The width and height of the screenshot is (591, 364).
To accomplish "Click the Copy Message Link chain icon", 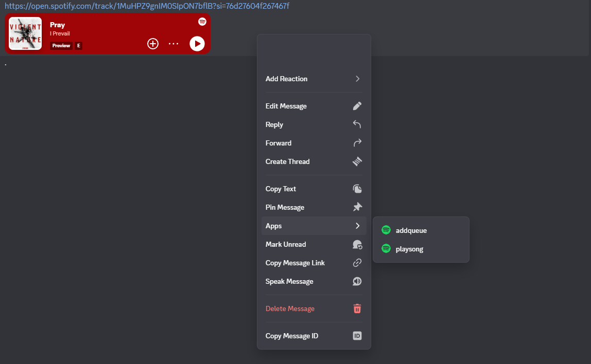I will [x=357, y=263].
